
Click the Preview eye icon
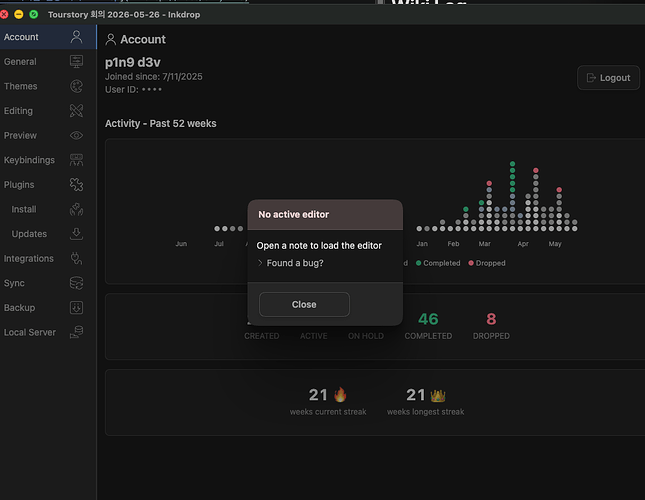(x=76, y=135)
